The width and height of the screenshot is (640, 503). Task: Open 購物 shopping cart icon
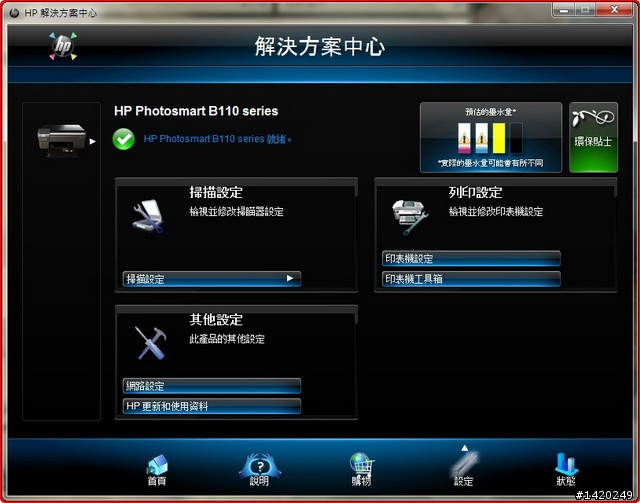[x=362, y=470]
